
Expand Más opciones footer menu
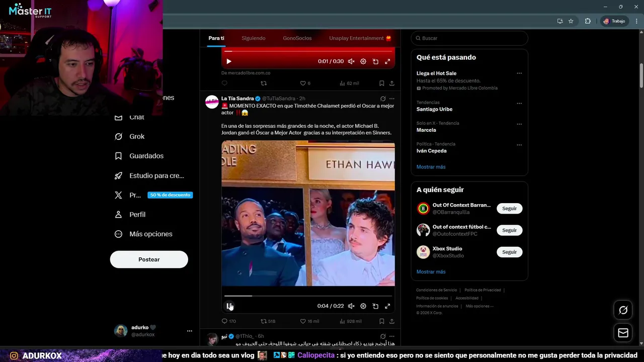pos(479,306)
